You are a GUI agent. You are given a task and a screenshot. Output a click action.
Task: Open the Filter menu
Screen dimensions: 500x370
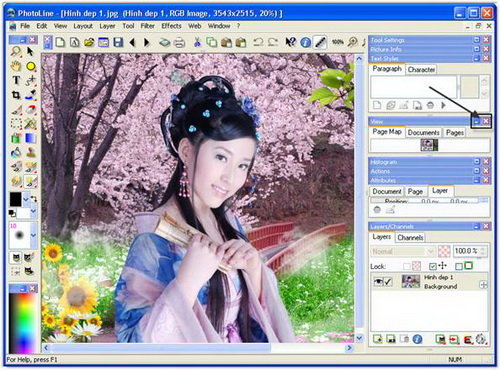(x=147, y=26)
